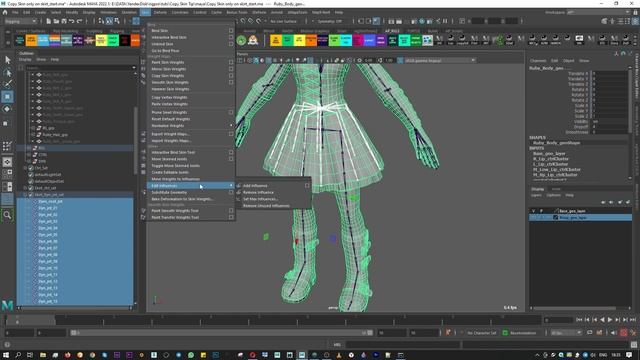Image resolution: width=640 pixels, height=360 pixels.
Task: Open the Symmetry Off dropdown
Action: point(329,21)
